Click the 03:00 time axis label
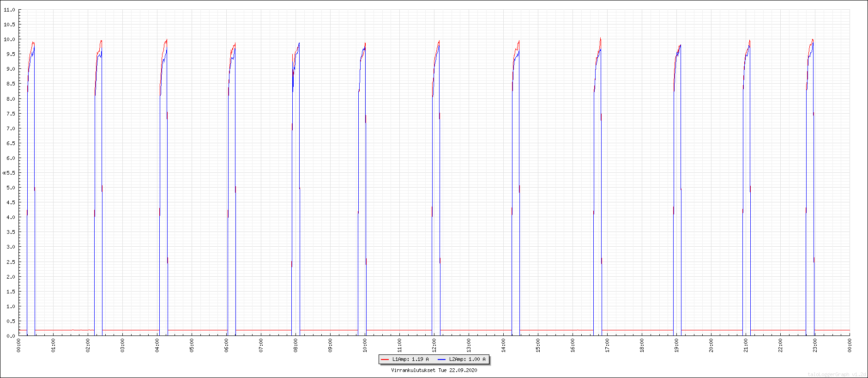 click(x=122, y=345)
